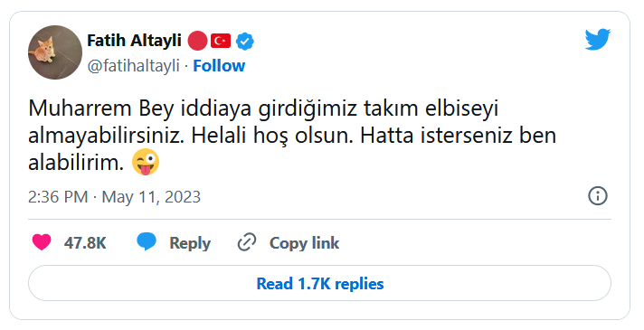644x330 pixels.
Task: Open the @fatihaltayli handle link
Action: tap(134, 66)
